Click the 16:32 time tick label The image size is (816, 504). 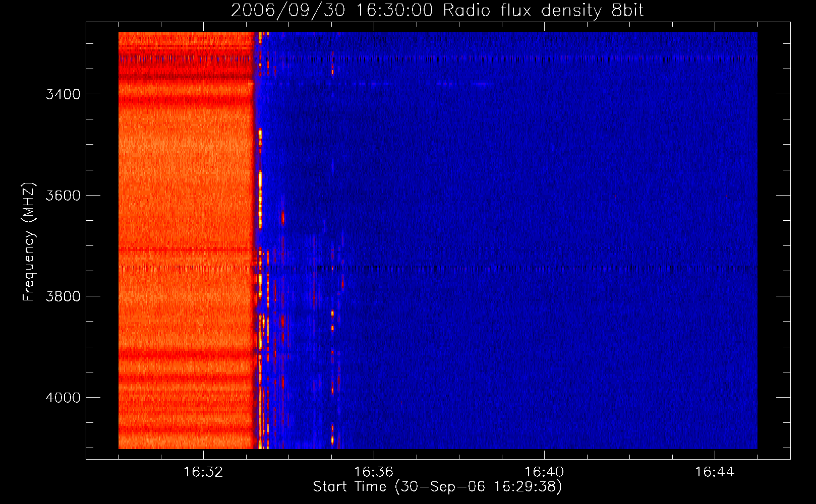(x=203, y=472)
